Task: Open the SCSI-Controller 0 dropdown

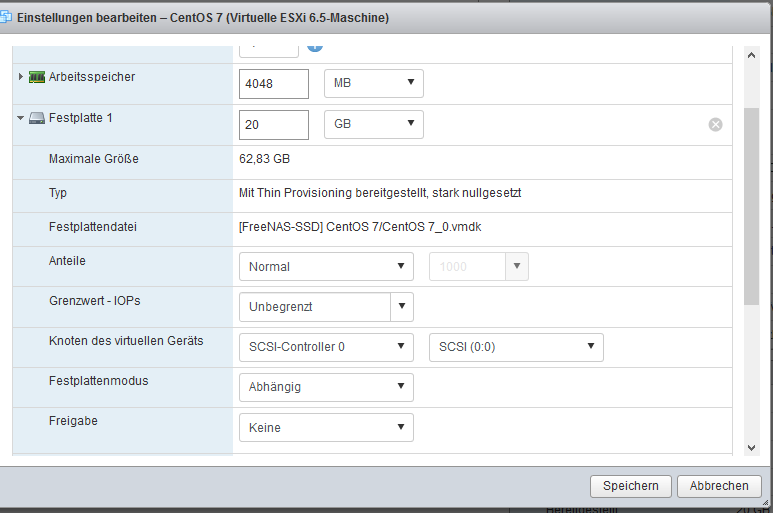Action: 326,347
